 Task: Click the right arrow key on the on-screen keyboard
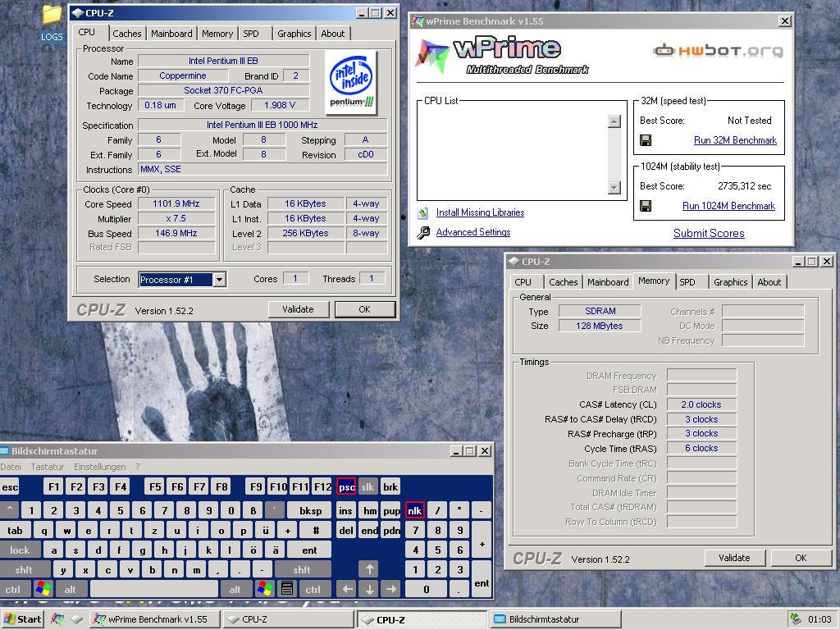point(391,589)
